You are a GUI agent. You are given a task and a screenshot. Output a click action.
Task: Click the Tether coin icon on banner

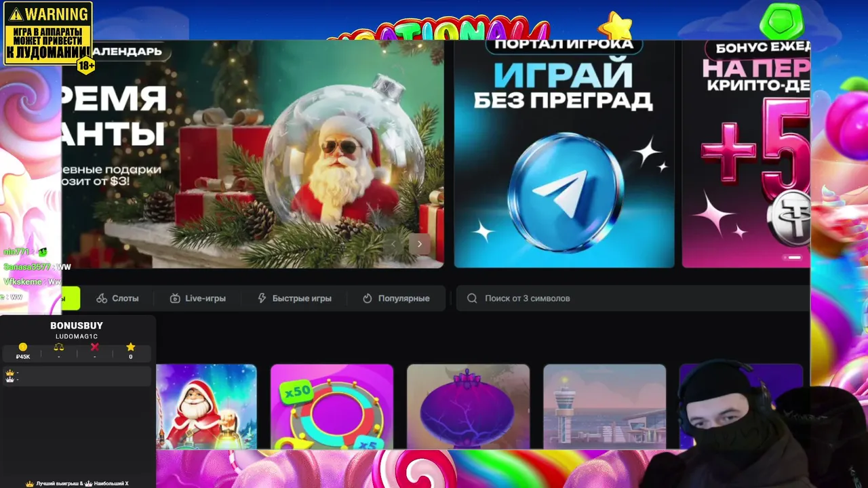[x=789, y=217]
